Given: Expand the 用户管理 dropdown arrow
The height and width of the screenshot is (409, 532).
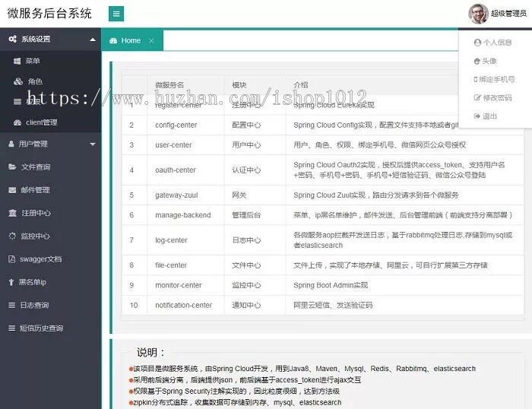Looking at the screenshot, I should coord(93,144).
